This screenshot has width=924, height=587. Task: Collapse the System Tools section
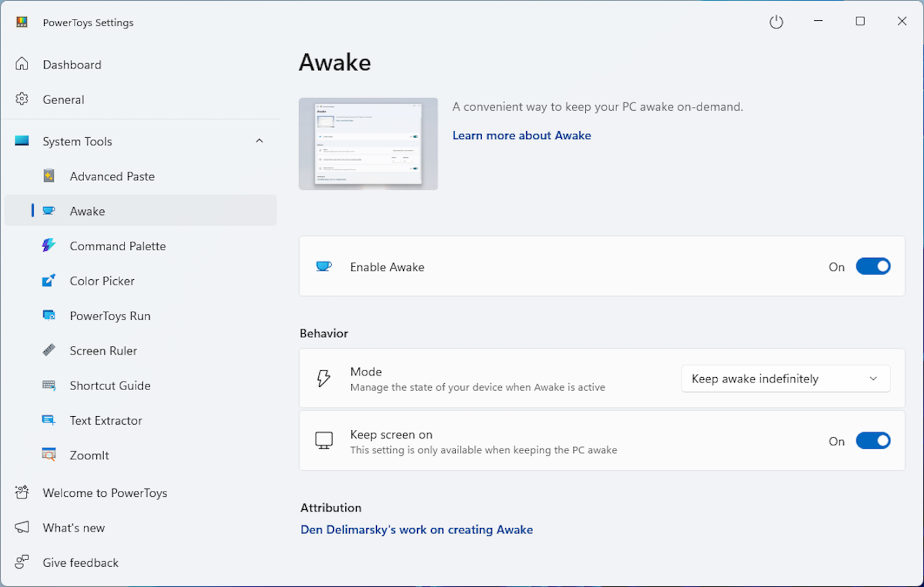pyautogui.click(x=259, y=140)
